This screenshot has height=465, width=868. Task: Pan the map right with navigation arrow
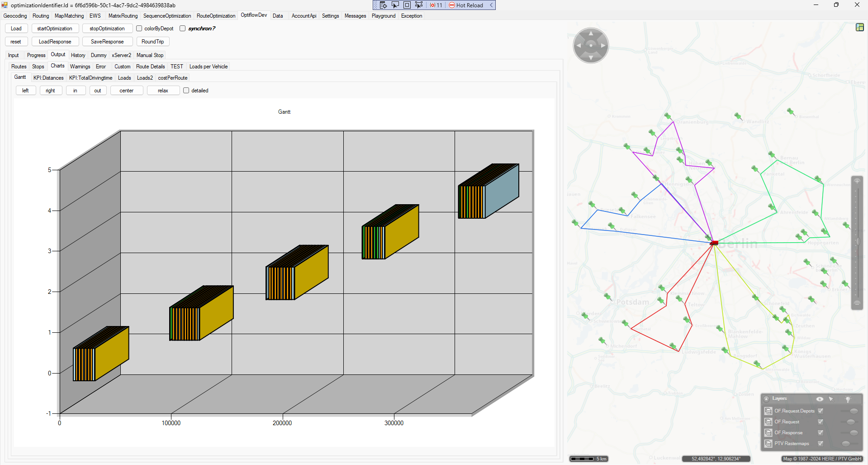tap(603, 46)
